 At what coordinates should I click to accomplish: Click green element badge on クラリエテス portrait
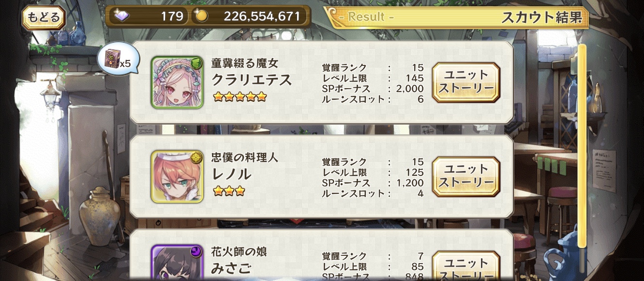[x=196, y=62]
